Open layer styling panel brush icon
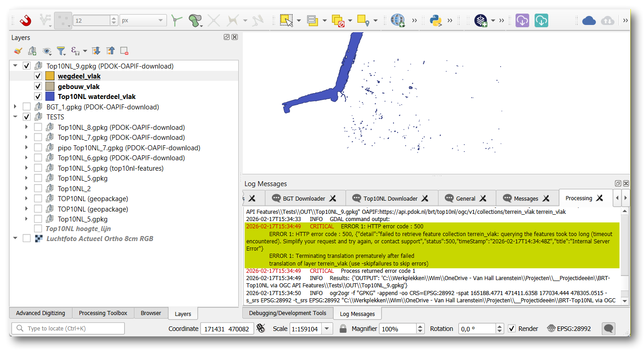This screenshot has height=350, width=644. coord(18,51)
